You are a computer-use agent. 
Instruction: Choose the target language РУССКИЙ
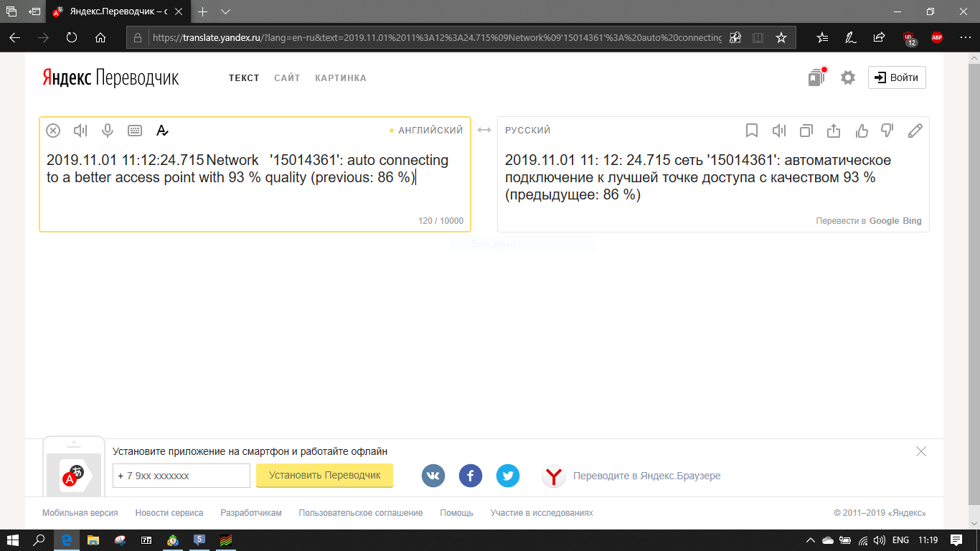click(x=527, y=130)
